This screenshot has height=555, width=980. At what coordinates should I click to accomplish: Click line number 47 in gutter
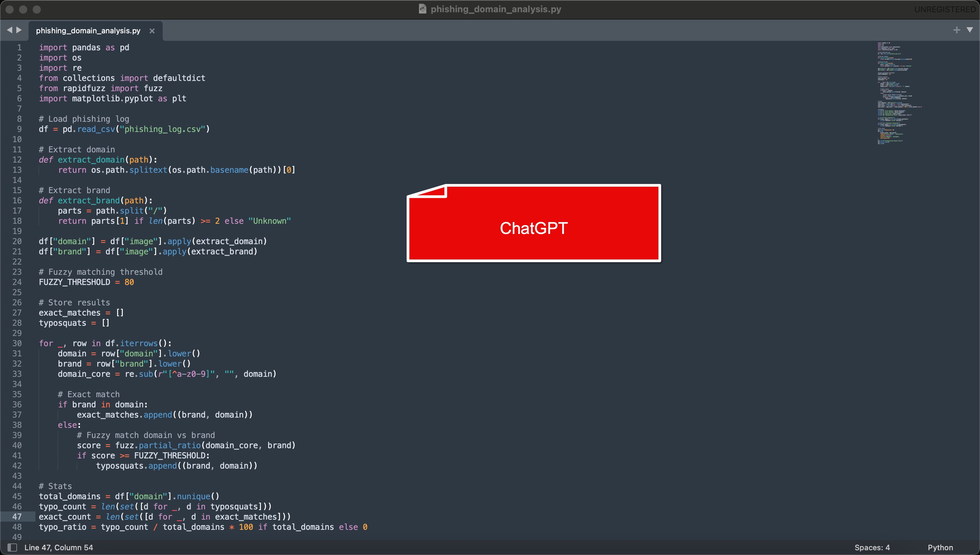pos(17,517)
